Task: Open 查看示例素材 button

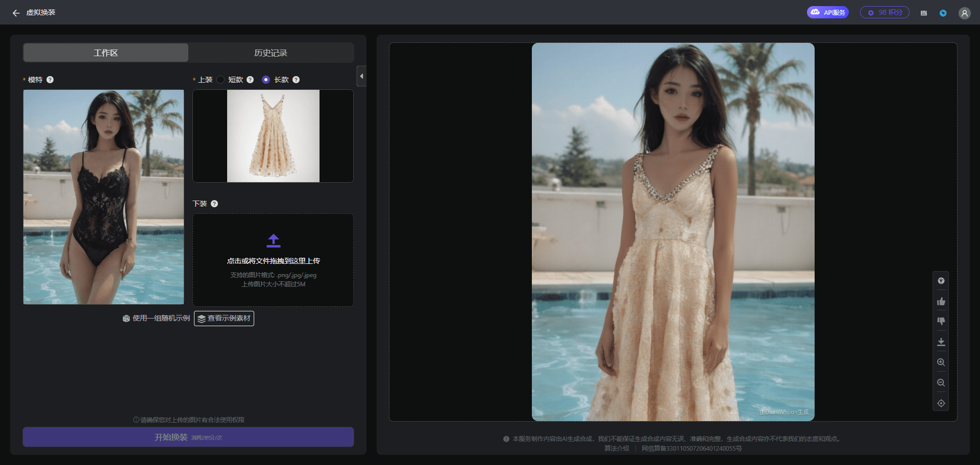Action: pos(224,319)
